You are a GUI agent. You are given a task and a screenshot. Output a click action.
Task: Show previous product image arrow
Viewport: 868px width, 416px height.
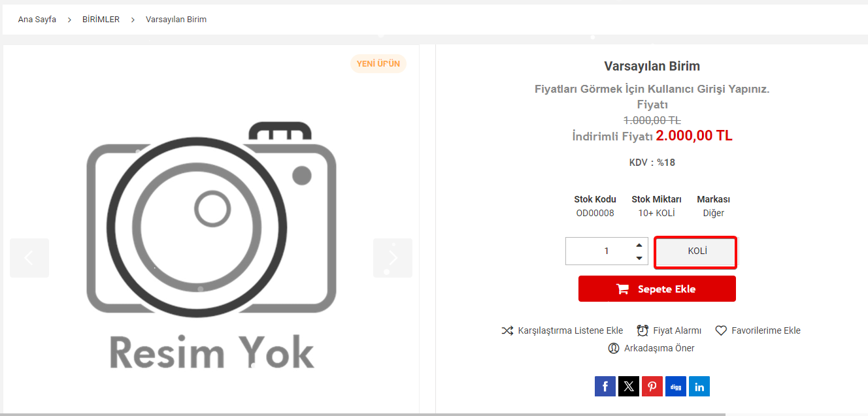pyautogui.click(x=29, y=258)
